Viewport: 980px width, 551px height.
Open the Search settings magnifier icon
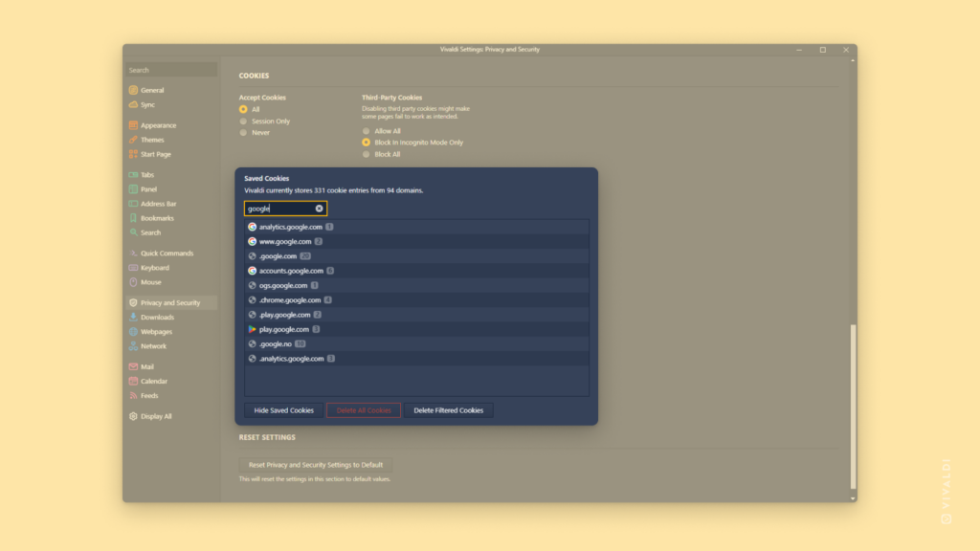[x=133, y=232]
